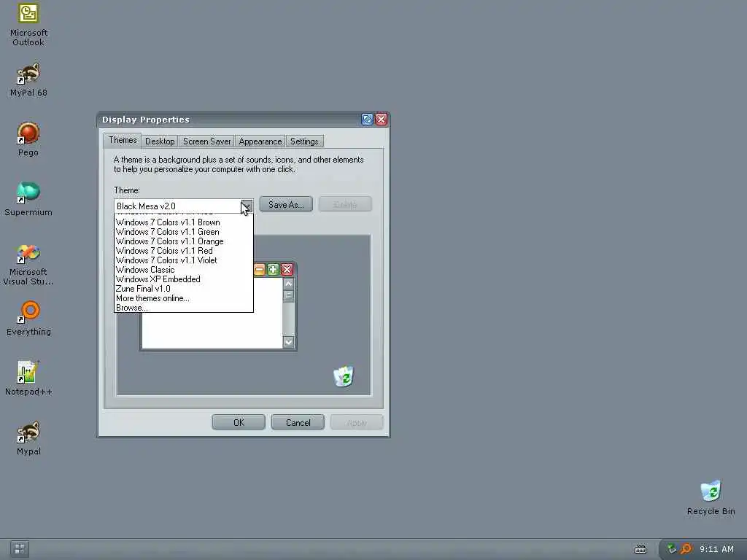Click the orange magnifier tray icon
The height and width of the screenshot is (560, 747).
click(x=686, y=549)
